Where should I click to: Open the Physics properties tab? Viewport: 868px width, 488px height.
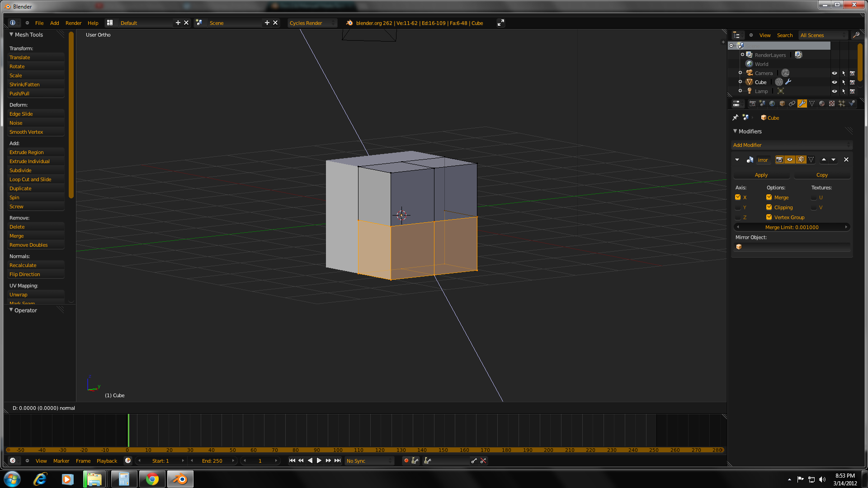tap(852, 103)
